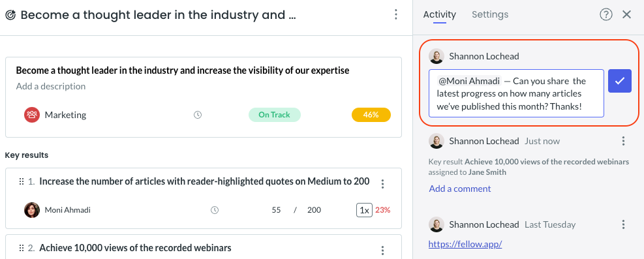Open the objective's three-dot options menu
Image resolution: width=644 pixels, height=259 pixels.
(395, 15)
